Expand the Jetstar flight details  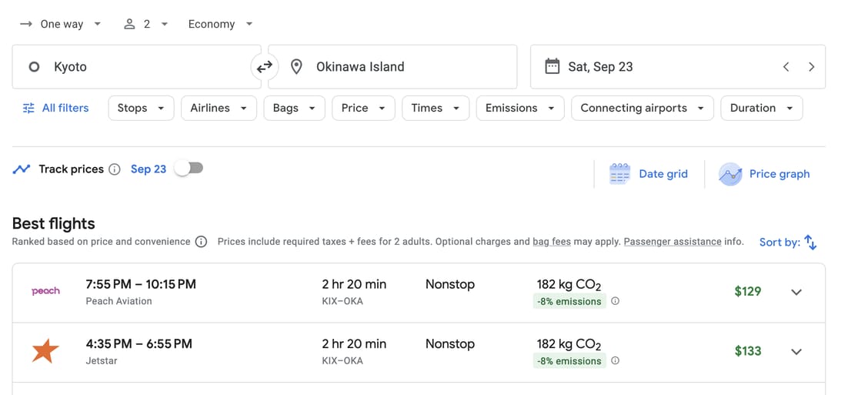[796, 352]
